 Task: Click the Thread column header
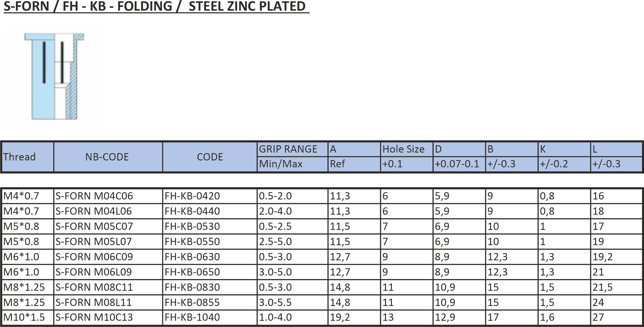click(x=27, y=157)
